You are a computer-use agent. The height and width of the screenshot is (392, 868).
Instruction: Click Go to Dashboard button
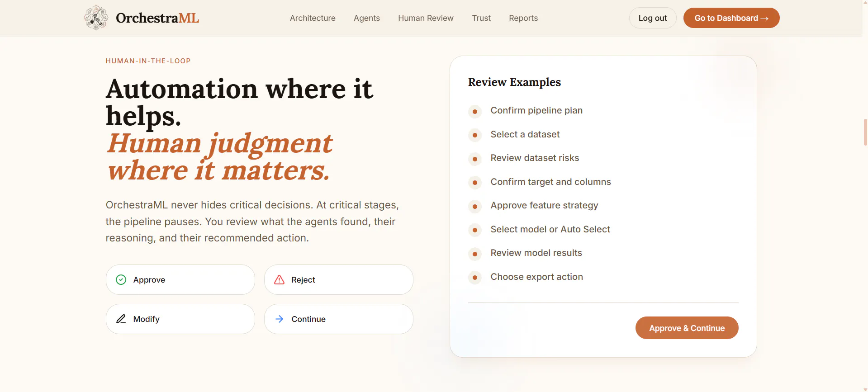pyautogui.click(x=731, y=18)
